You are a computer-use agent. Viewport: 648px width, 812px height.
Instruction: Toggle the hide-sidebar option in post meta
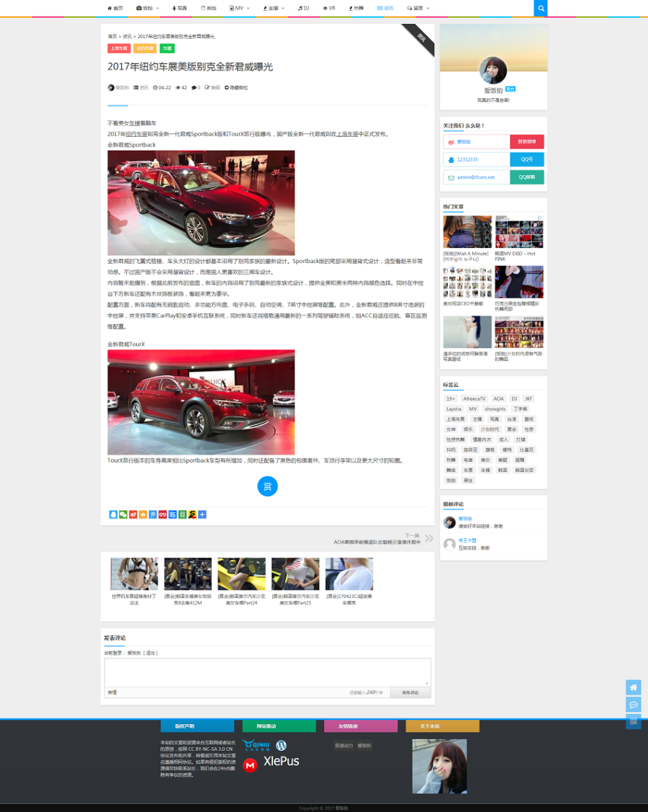pyautogui.click(x=236, y=87)
